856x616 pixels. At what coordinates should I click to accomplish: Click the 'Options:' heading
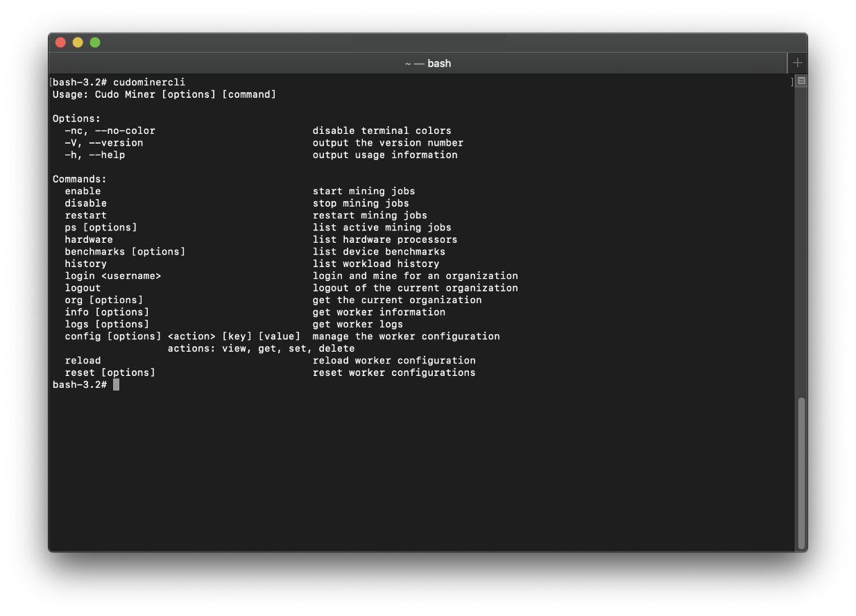[76, 119]
